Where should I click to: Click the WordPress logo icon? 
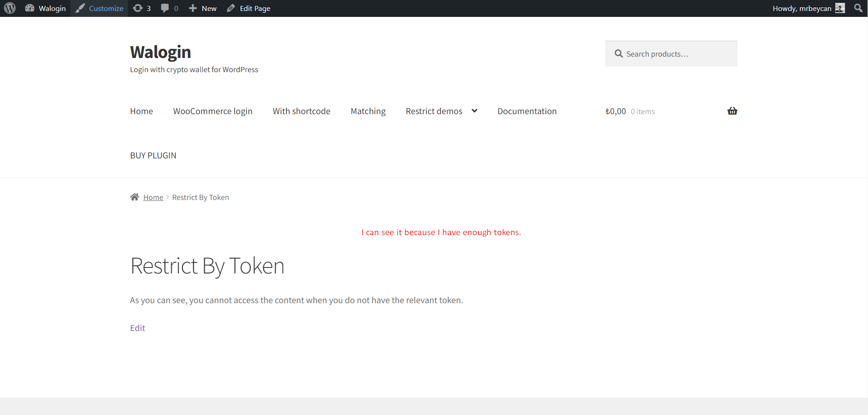pyautogui.click(x=10, y=8)
